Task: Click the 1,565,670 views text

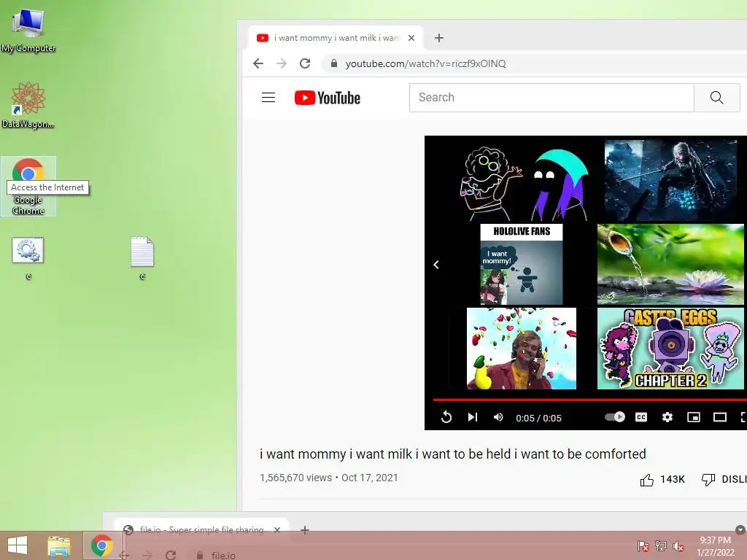Action: pos(295,478)
